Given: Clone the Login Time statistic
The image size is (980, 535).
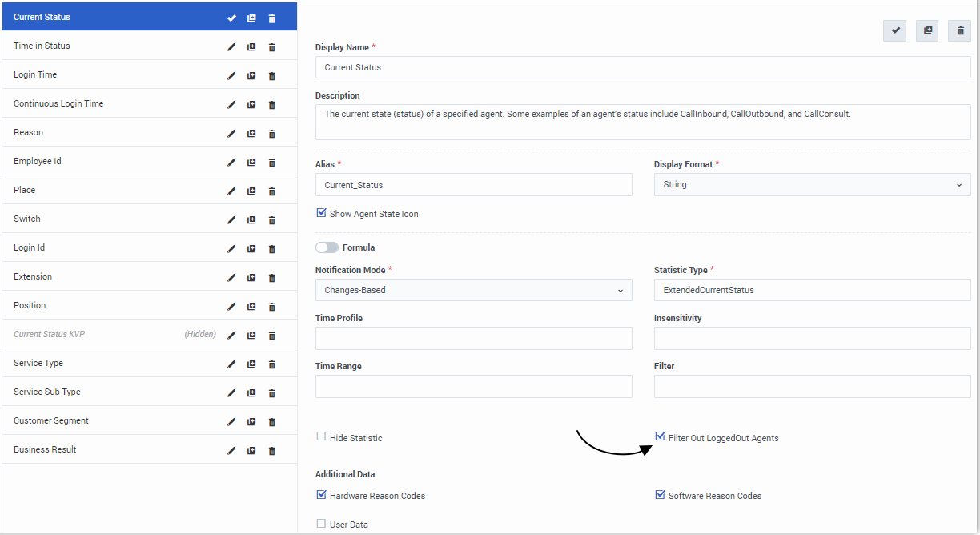Looking at the screenshot, I should pos(251,75).
